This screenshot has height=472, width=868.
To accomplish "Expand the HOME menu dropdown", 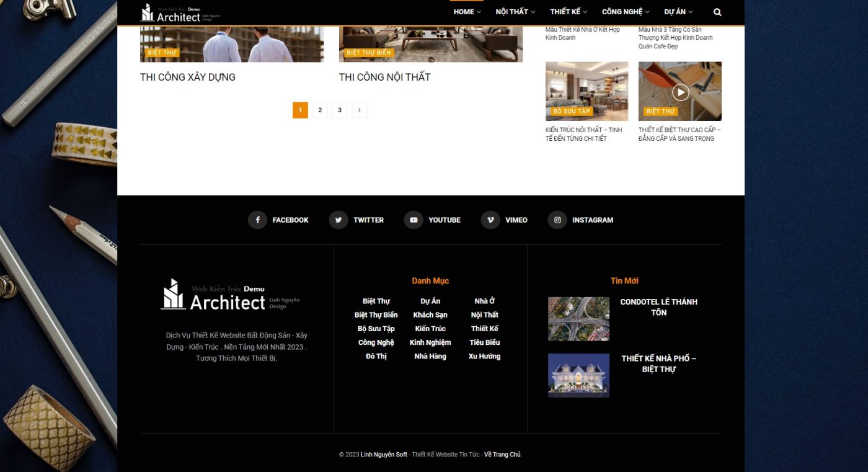I will pyautogui.click(x=467, y=12).
